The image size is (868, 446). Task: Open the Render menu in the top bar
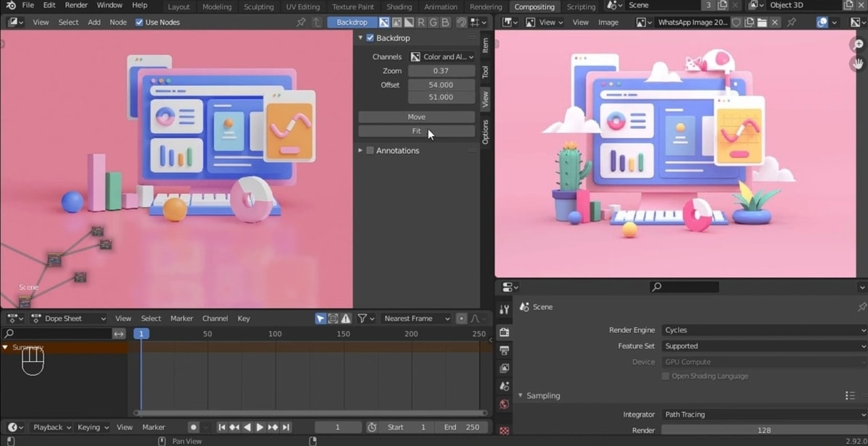76,5
